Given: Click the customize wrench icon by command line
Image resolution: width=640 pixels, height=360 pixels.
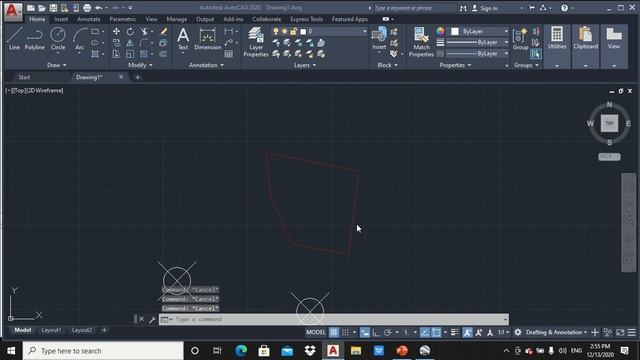Looking at the screenshot, I should tap(152, 319).
